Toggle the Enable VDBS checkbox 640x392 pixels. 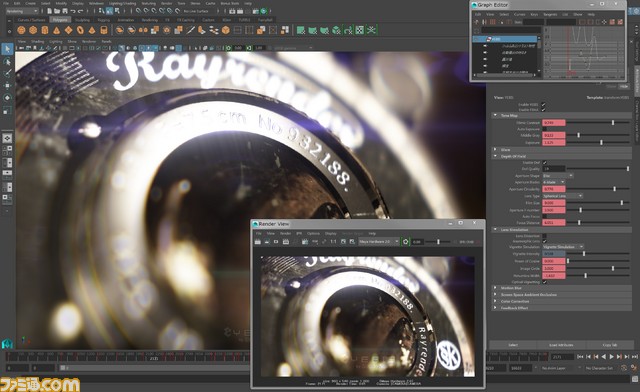pyautogui.click(x=544, y=105)
